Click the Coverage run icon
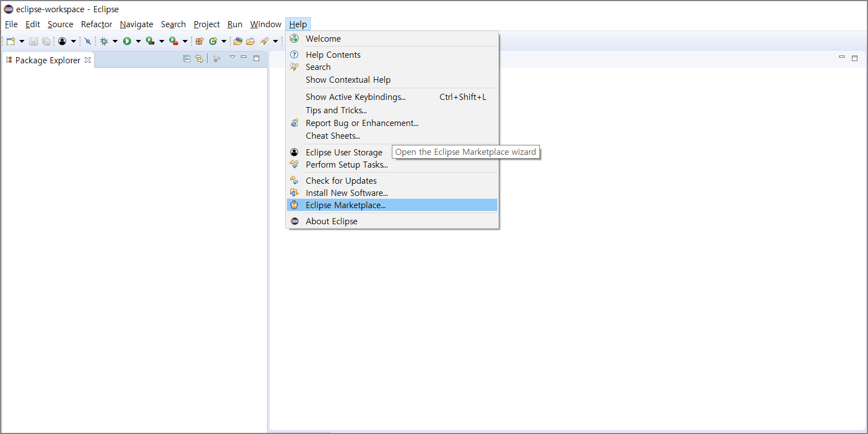Screen dimensions: 868x434 [x=150, y=41]
